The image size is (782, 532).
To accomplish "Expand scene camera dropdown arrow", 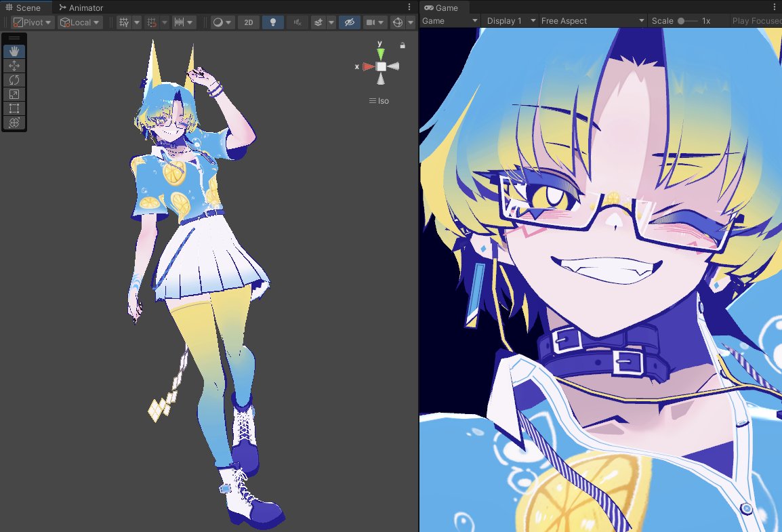I will coord(382,22).
